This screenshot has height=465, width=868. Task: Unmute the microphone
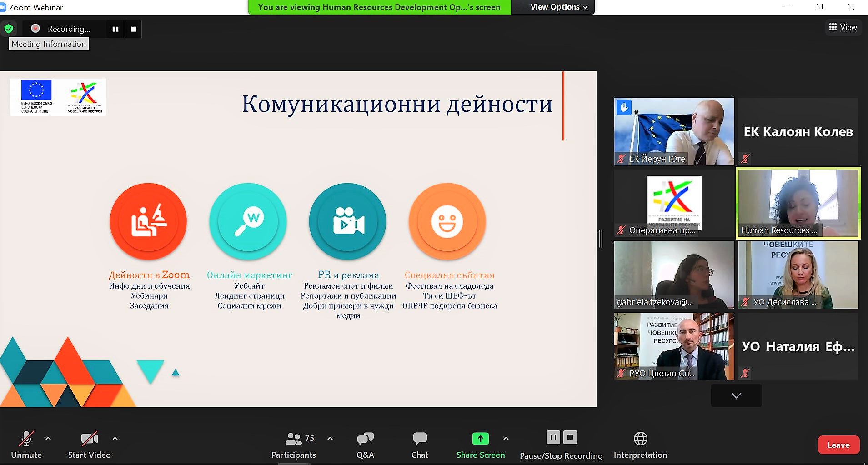point(26,445)
